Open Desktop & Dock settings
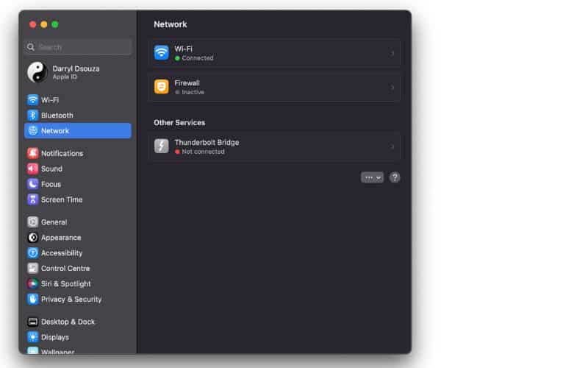This screenshot has height=368, width=588. point(68,322)
